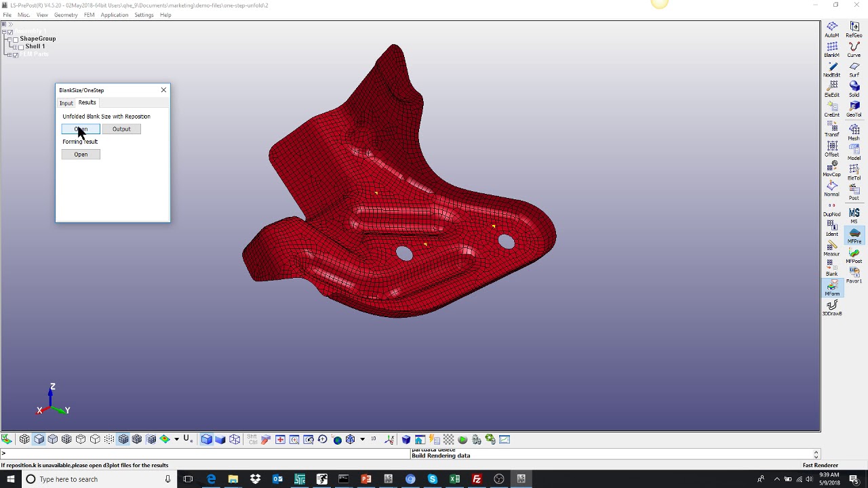Viewport: 868px width, 488px height.
Task: Open Excel from the taskbar
Action: [x=454, y=479]
